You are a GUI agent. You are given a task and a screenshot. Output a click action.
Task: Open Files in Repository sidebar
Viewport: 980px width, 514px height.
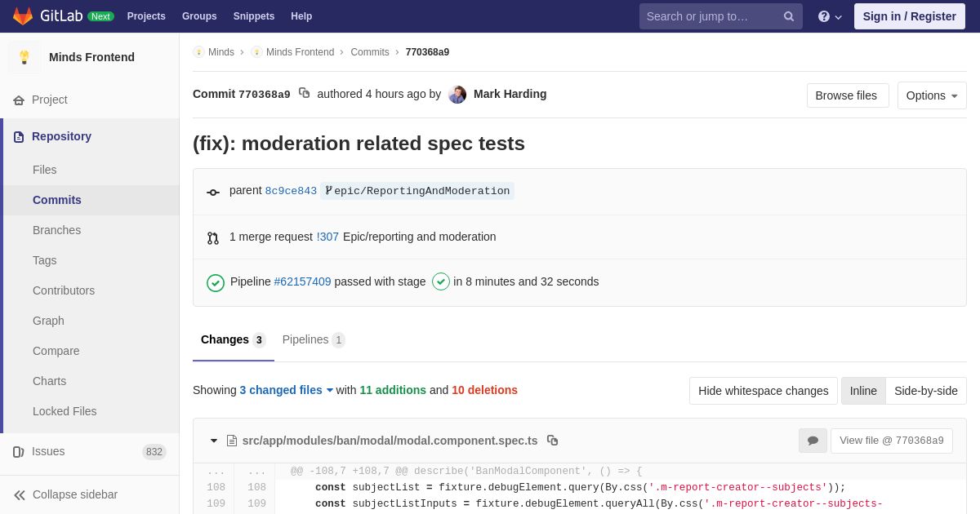(91, 170)
